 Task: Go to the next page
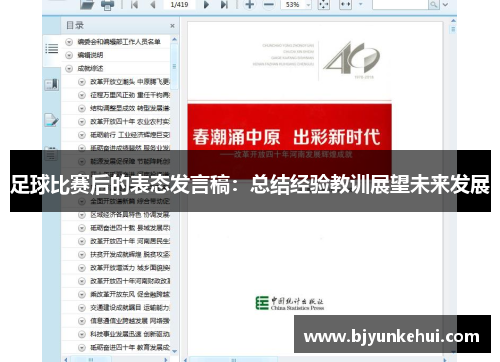tap(206, 5)
